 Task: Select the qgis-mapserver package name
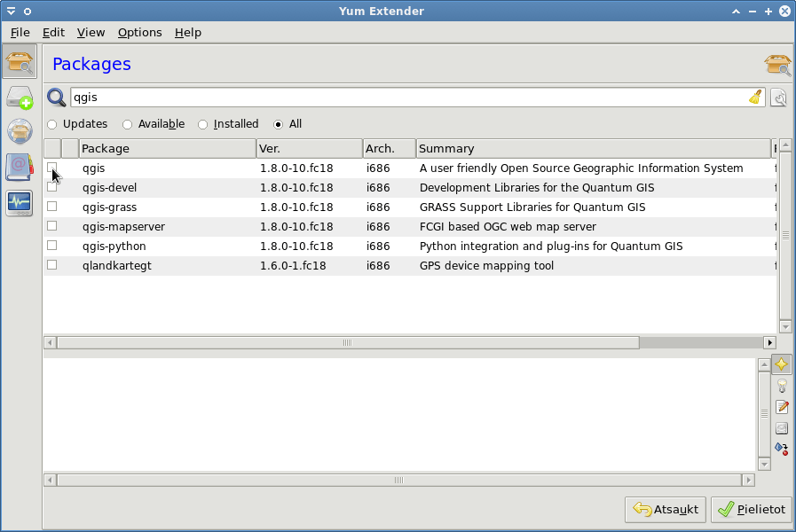point(123,227)
